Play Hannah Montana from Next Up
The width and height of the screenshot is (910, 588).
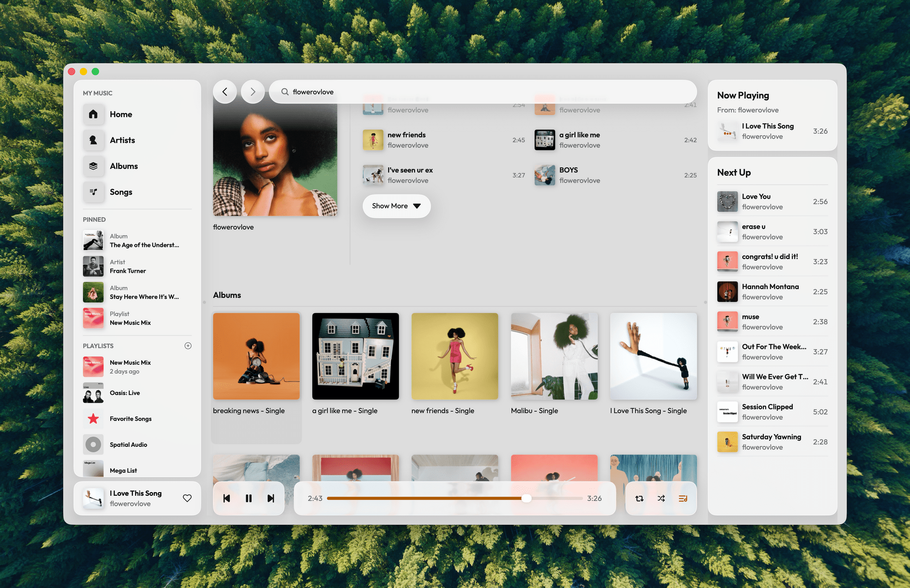tap(770, 292)
